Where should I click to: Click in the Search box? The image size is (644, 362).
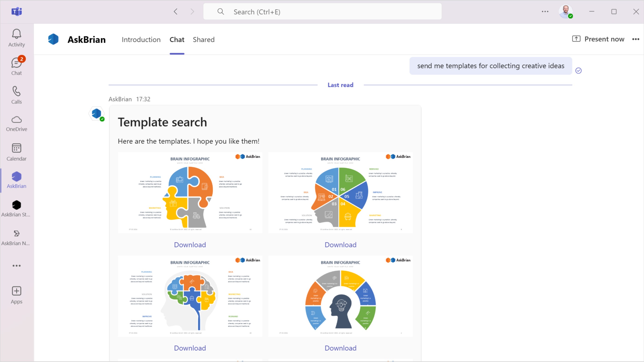(x=322, y=12)
